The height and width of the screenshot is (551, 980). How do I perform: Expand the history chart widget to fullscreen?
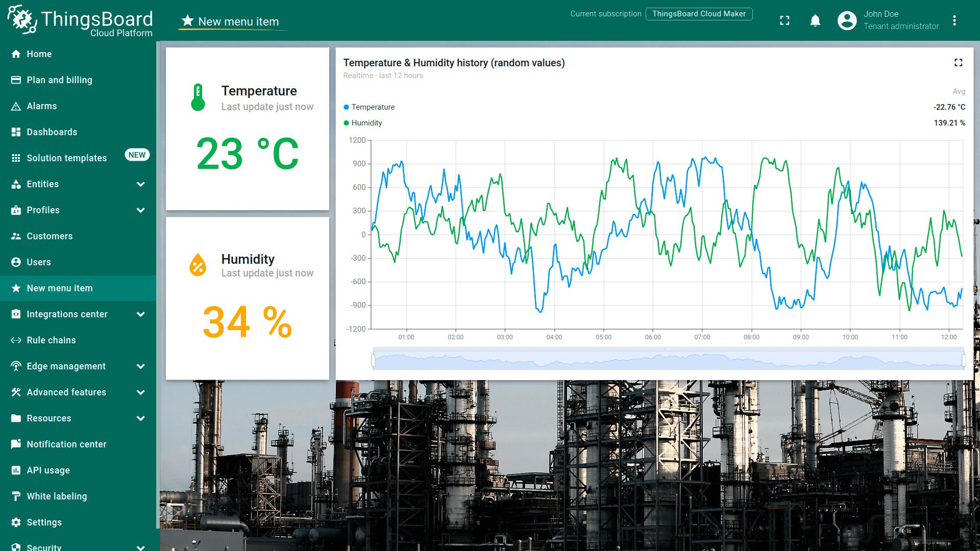tap(958, 62)
